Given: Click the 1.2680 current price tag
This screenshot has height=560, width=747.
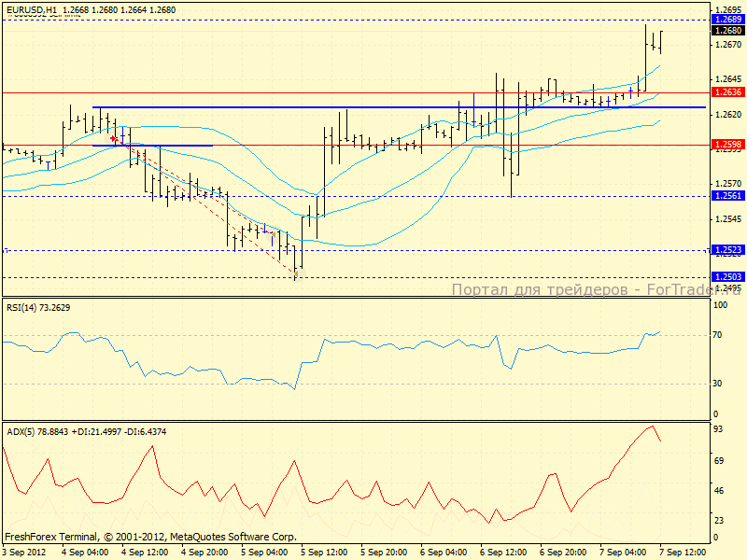Looking at the screenshot, I should pyautogui.click(x=726, y=30).
